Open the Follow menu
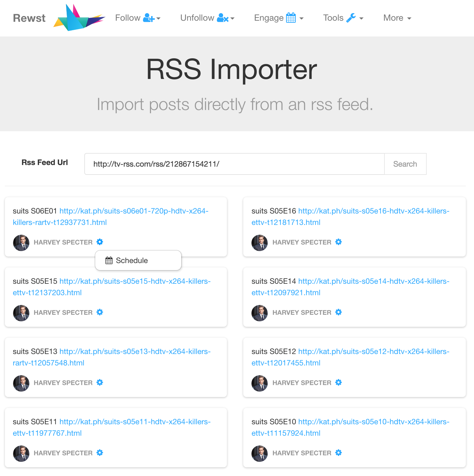Screen dimensions: 474x476 pyautogui.click(x=138, y=18)
